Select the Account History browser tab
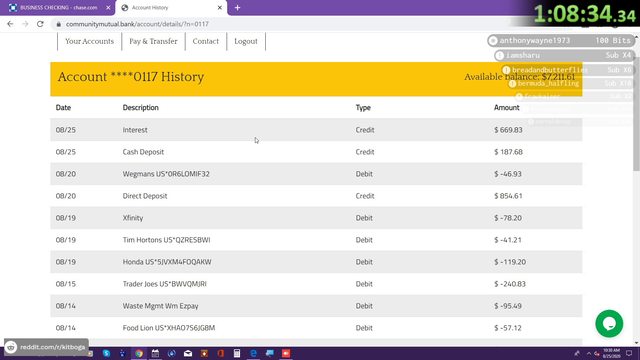Image resolution: width=640 pixels, height=360 pixels. [171, 8]
